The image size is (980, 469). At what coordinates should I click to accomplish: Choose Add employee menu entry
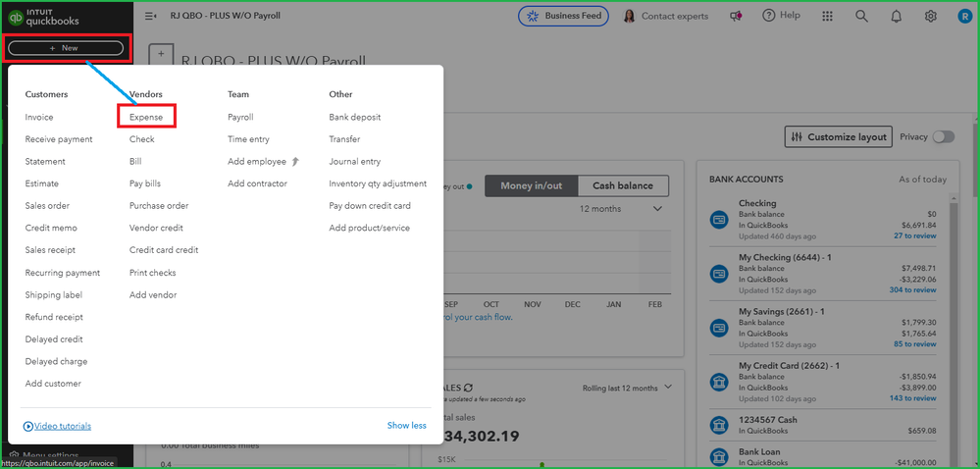point(257,161)
